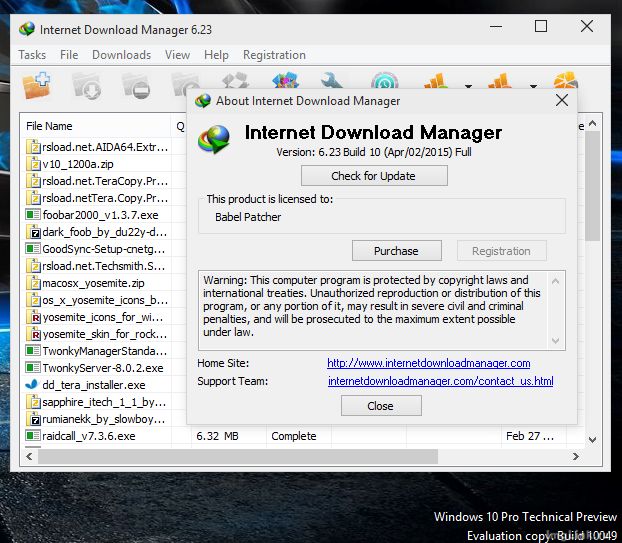Open the View menu
Screen dimensions: 622x543
[x=177, y=55]
